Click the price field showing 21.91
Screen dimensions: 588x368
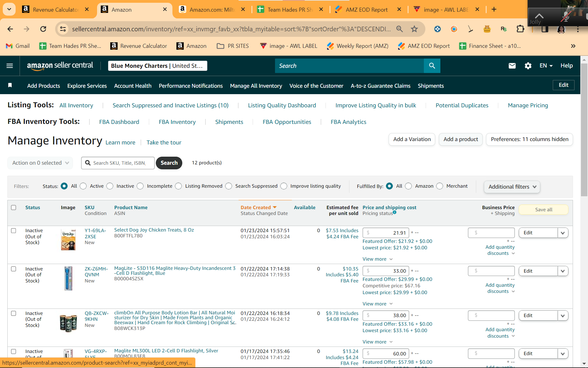click(x=386, y=233)
